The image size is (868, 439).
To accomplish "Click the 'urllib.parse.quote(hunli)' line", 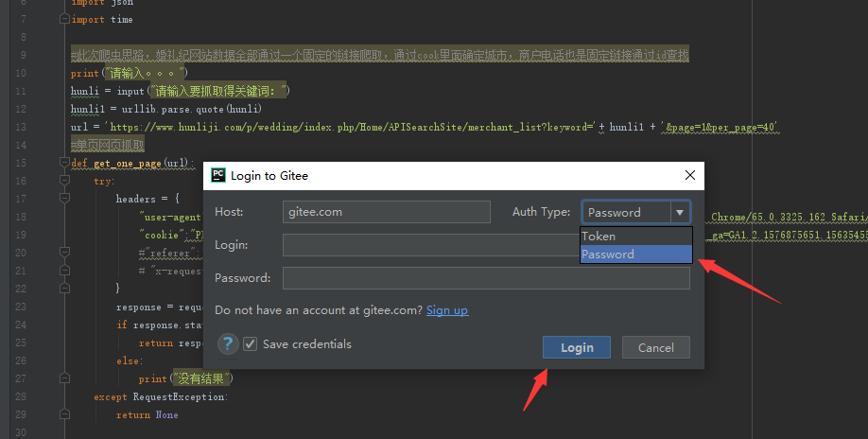I will tap(166, 109).
